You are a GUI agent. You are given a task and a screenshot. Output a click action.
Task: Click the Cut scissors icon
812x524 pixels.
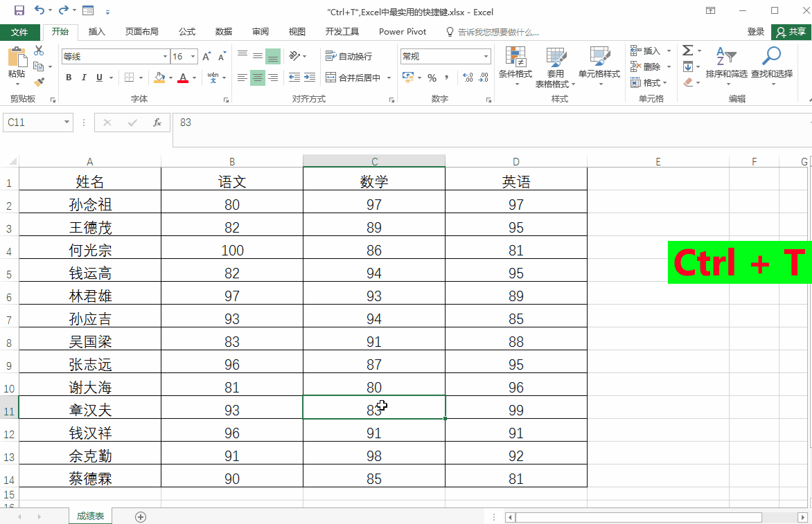pos(39,51)
